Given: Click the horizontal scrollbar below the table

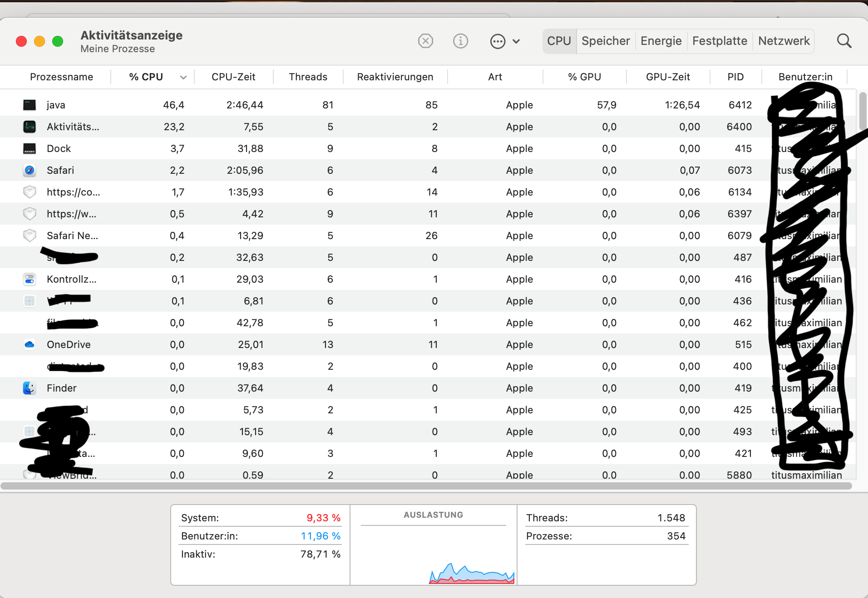Looking at the screenshot, I should click(x=426, y=486).
